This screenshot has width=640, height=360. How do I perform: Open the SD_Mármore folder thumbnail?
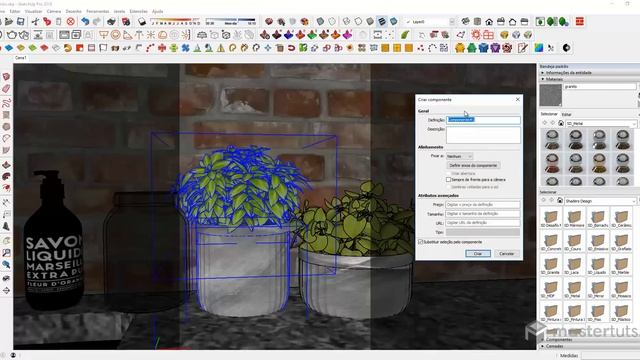(x=574, y=218)
